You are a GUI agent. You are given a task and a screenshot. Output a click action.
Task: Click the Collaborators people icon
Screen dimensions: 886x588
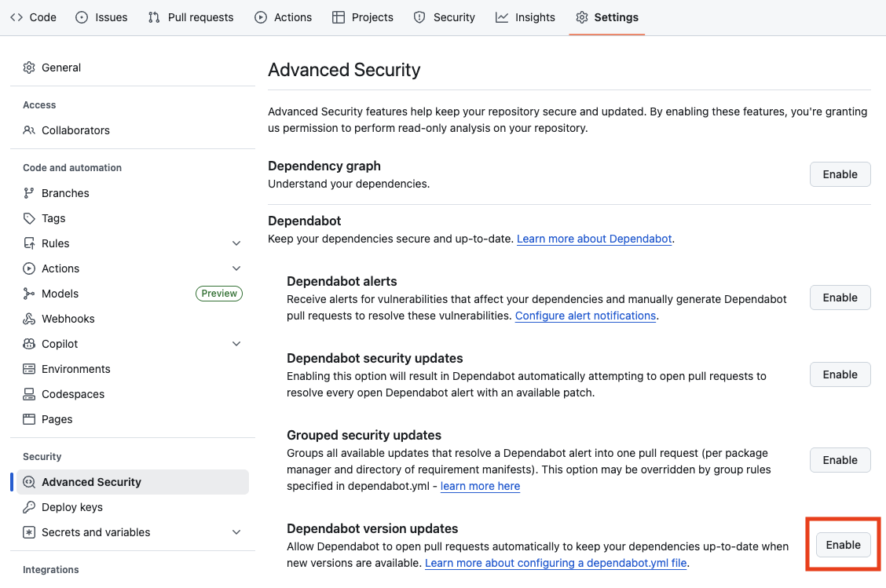click(x=29, y=130)
